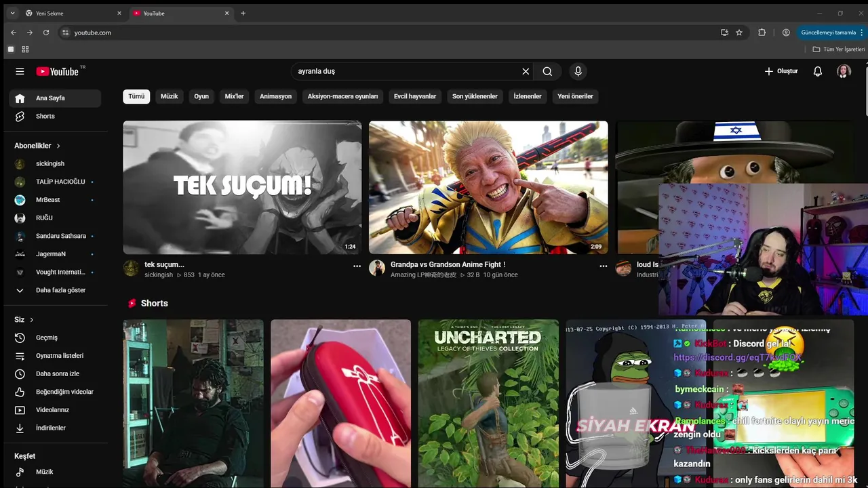The height and width of the screenshot is (488, 868).
Task: Open Müzik under Keşfet
Action: [x=55, y=472]
